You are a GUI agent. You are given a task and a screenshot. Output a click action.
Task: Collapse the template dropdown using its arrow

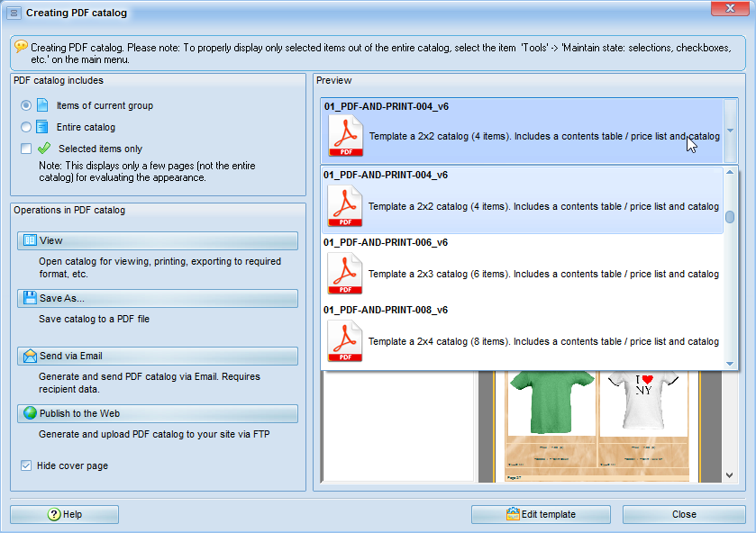click(x=731, y=131)
